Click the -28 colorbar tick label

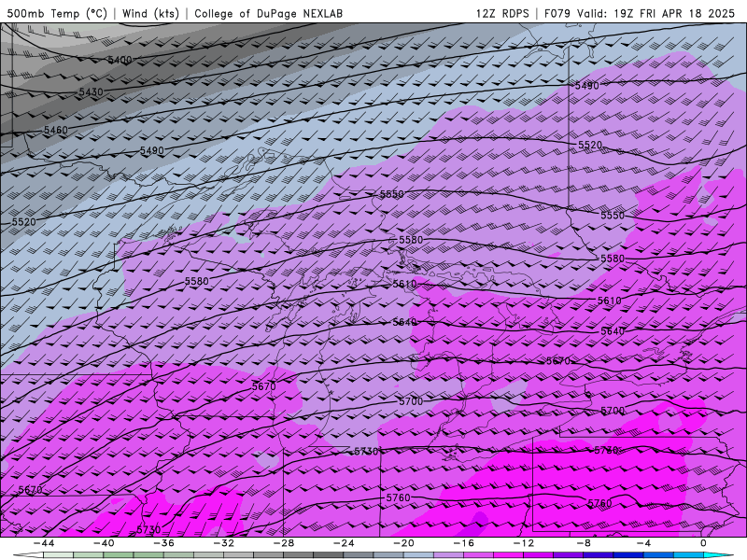pyautogui.click(x=284, y=543)
